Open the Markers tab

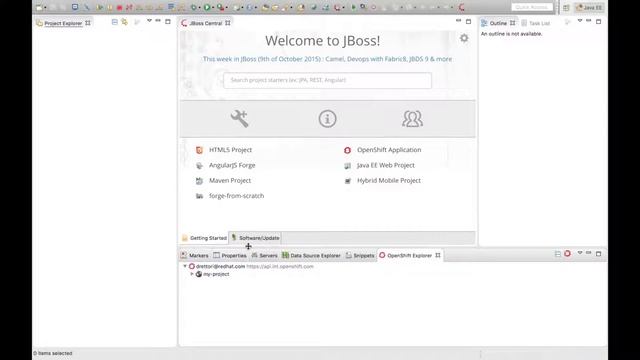[195, 256]
